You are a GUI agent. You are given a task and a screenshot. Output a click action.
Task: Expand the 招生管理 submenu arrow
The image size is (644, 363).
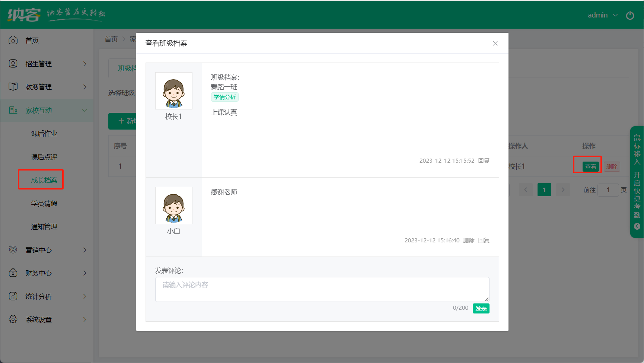tap(85, 64)
